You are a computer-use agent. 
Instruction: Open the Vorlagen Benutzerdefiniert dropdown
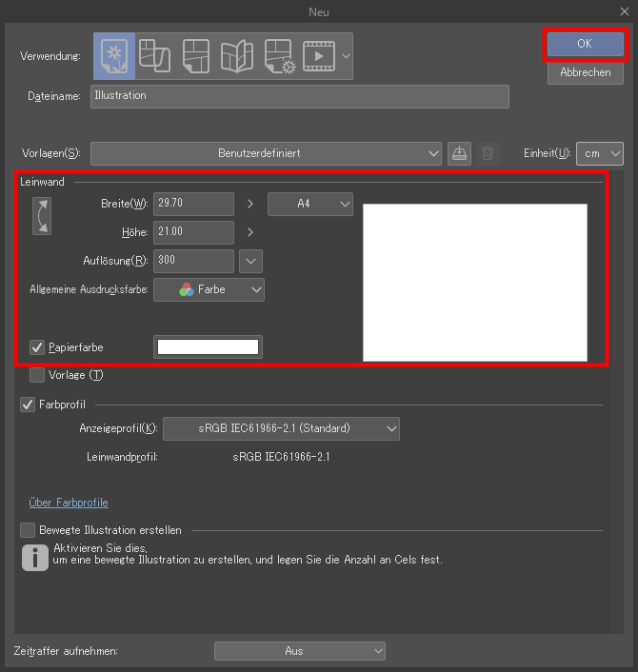tap(266, 153)
